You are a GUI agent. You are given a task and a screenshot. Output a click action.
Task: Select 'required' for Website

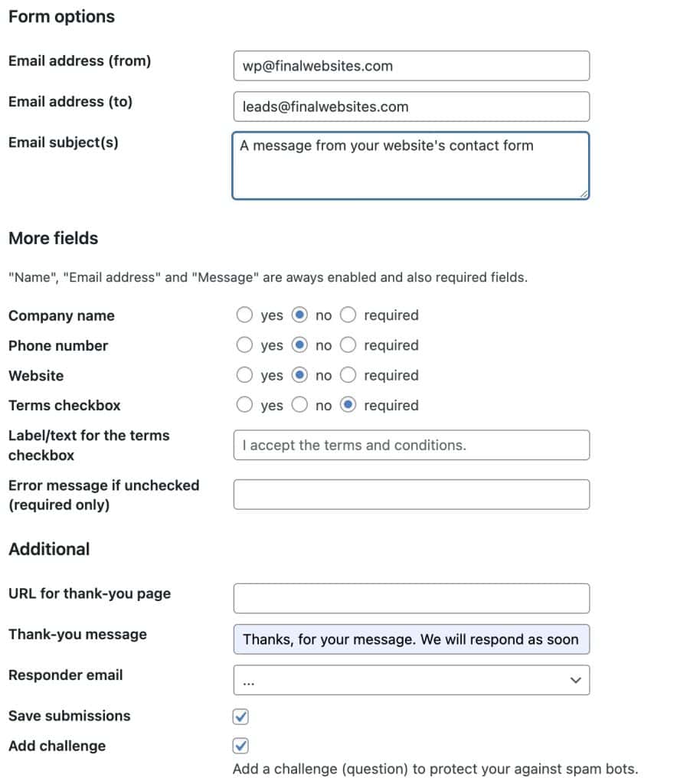(x=348, y=375)
